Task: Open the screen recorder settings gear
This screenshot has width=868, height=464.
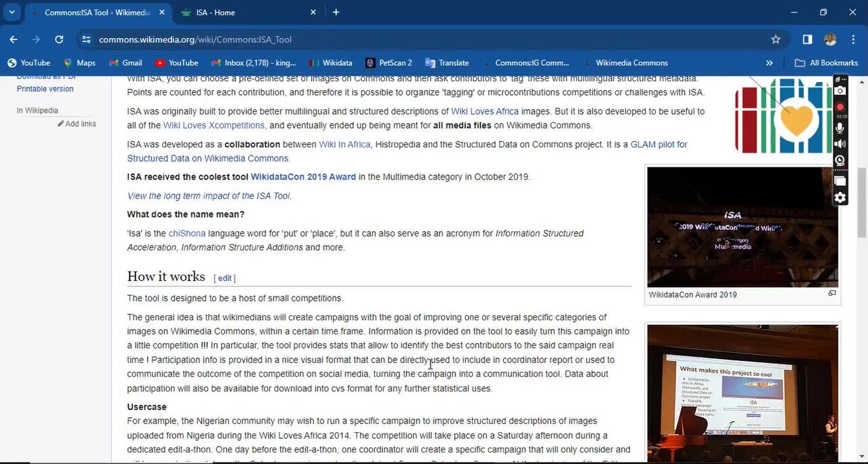Action: coord(840,197)
